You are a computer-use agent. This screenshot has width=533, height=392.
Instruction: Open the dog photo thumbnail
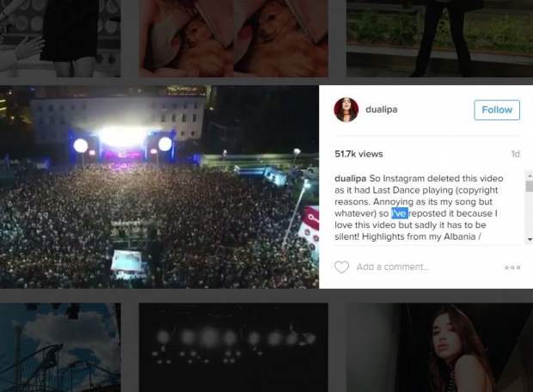[234, 39]
